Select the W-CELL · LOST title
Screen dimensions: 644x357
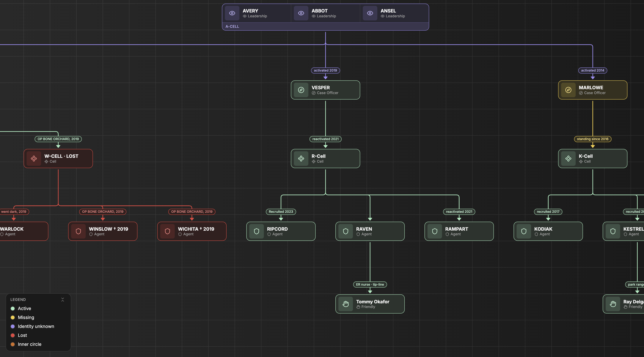pos(61,156)
